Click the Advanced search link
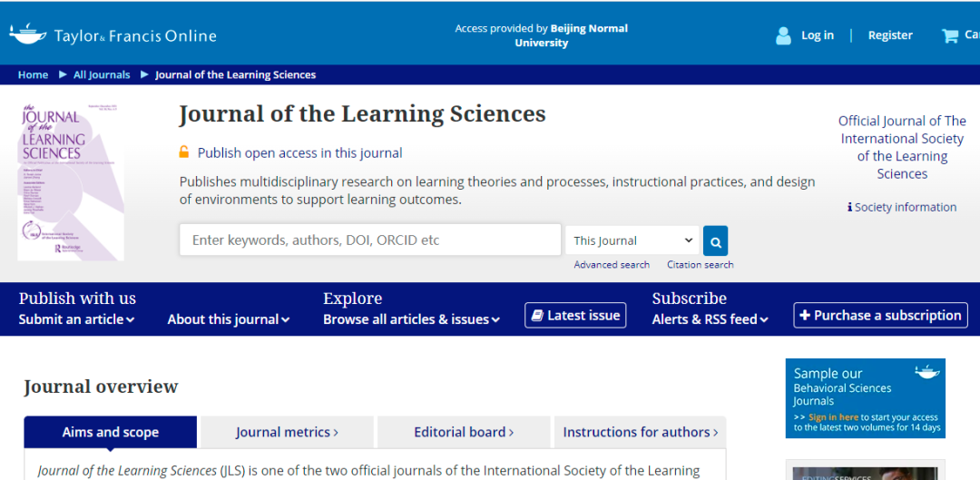The height and width of the screenshot is (480, 980). point(612,265)
